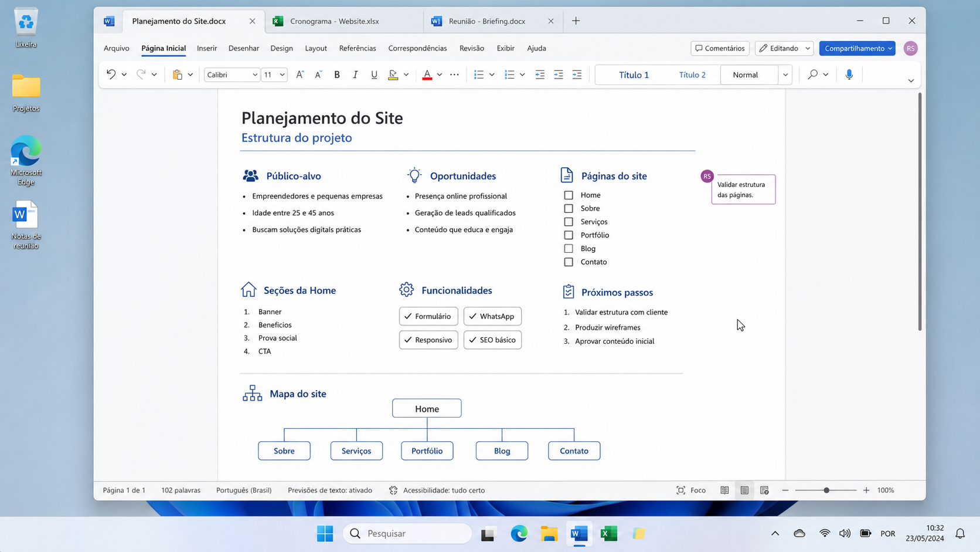Apply the Título 2 style
This screenshot has width=980, height=552.
click(x=692, y=75)
